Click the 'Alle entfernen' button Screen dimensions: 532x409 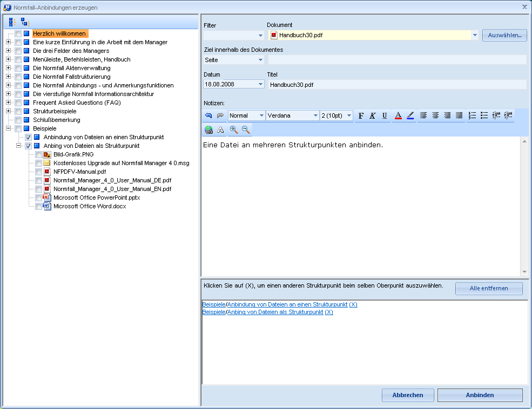[489, 288]
